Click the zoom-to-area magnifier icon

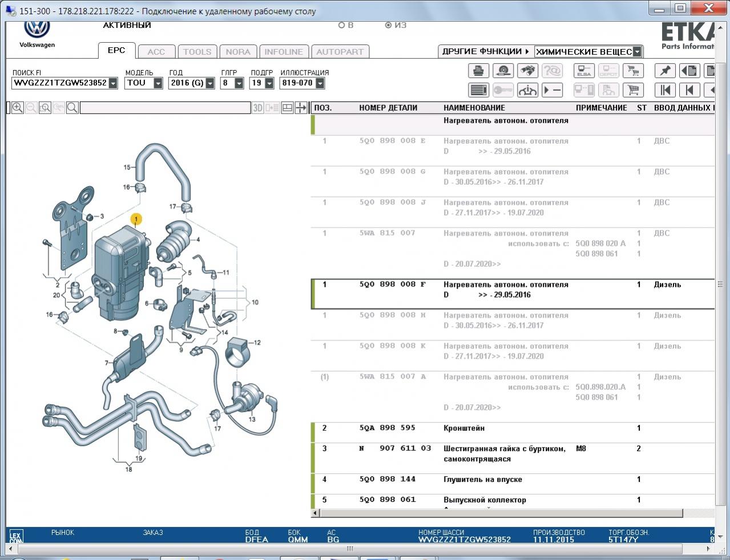click(45, 108)
